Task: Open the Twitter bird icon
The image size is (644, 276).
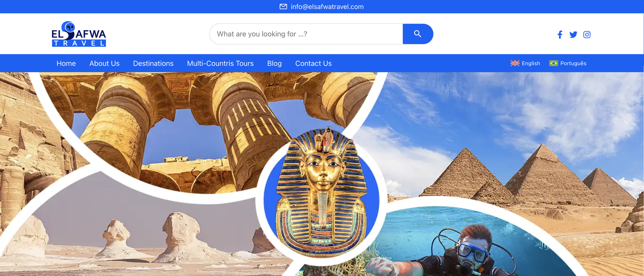Action: pos(574,35)
